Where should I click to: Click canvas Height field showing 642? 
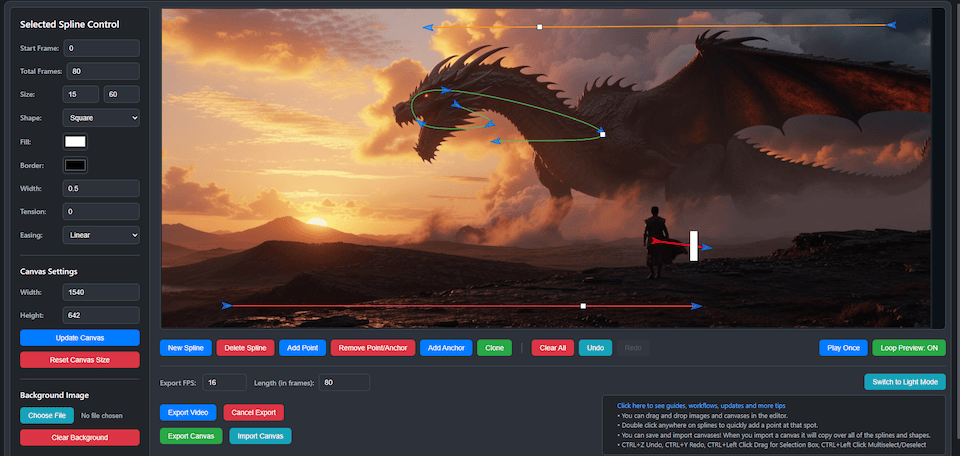pyautogui.click(x=101, y=315)
